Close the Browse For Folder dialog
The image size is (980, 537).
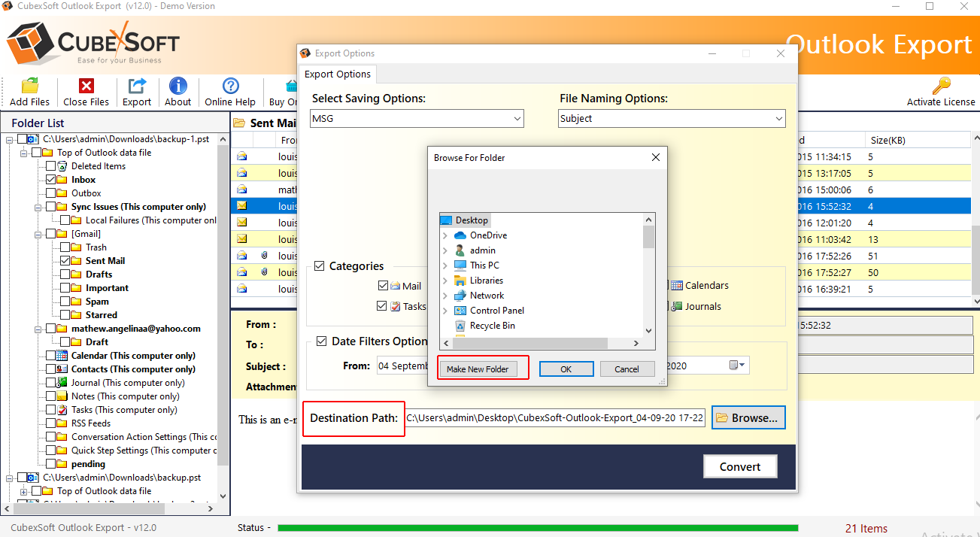[655, 158]
